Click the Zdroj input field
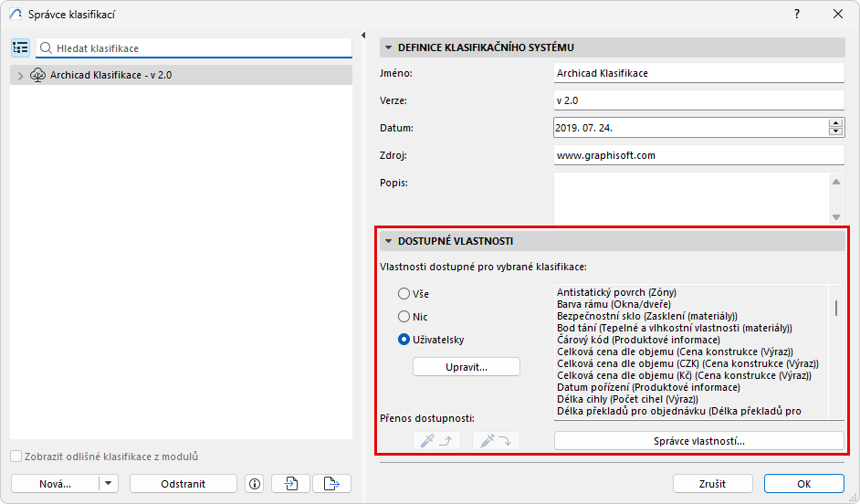Image resolution: width=860 pixels, height=504 pixels. pos(698,155)
